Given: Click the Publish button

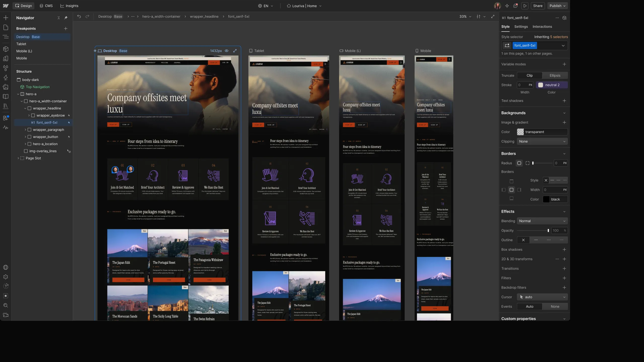Looking at the screenshot, I should (557, 6).
